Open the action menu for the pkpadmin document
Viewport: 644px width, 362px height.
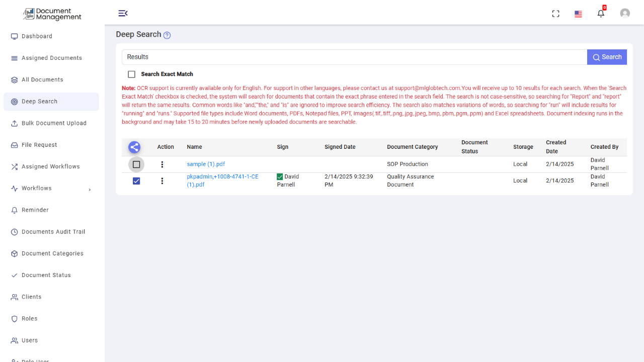(162, 180)
